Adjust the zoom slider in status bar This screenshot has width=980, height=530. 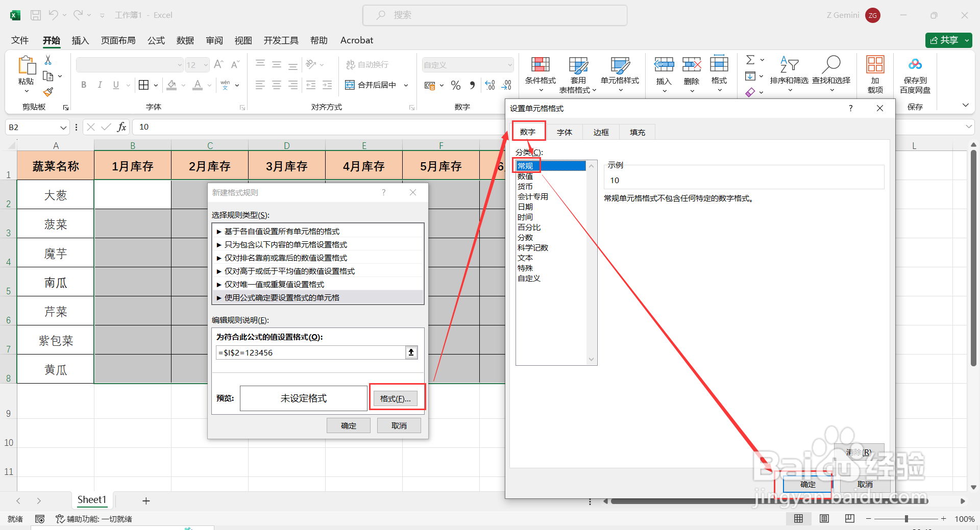coord(906,519)
